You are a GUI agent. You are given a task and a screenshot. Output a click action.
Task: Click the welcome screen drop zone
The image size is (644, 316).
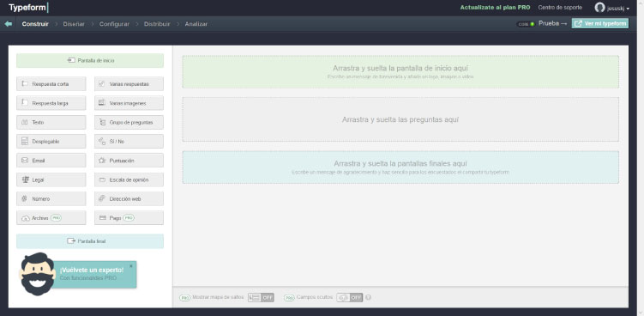(x=400, y=71)
